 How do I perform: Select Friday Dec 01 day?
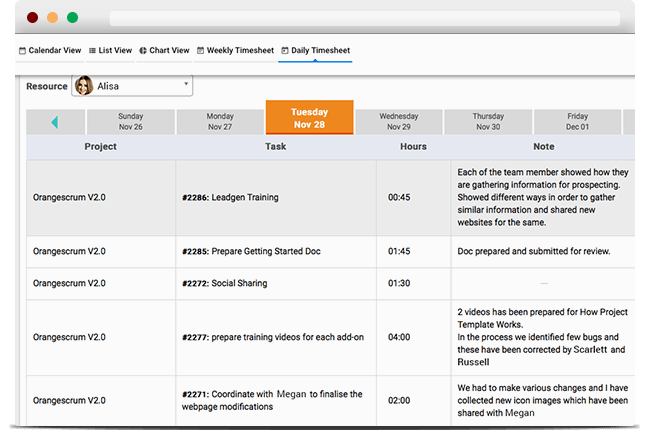pyautogui.click(x=577, y=122)
